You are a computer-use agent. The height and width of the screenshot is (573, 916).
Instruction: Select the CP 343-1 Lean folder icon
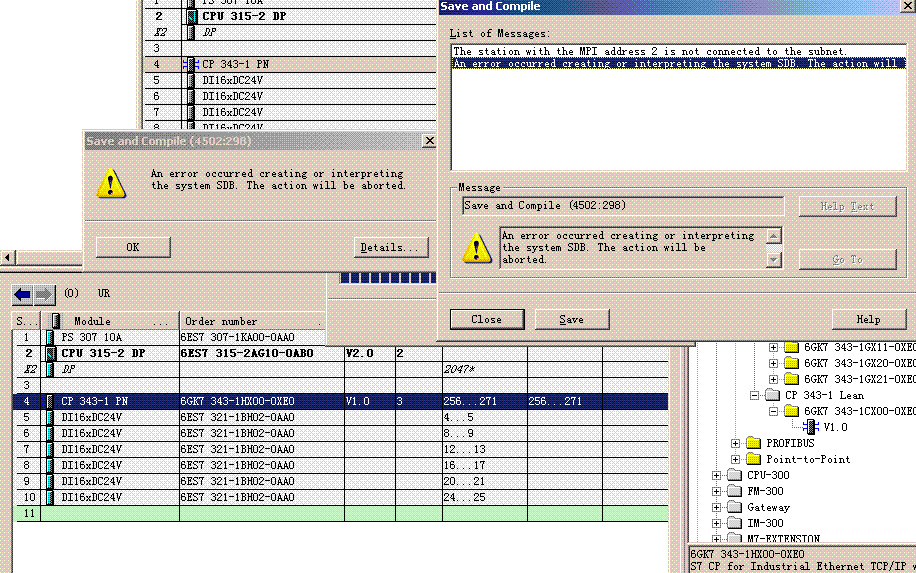click(772, 395)
